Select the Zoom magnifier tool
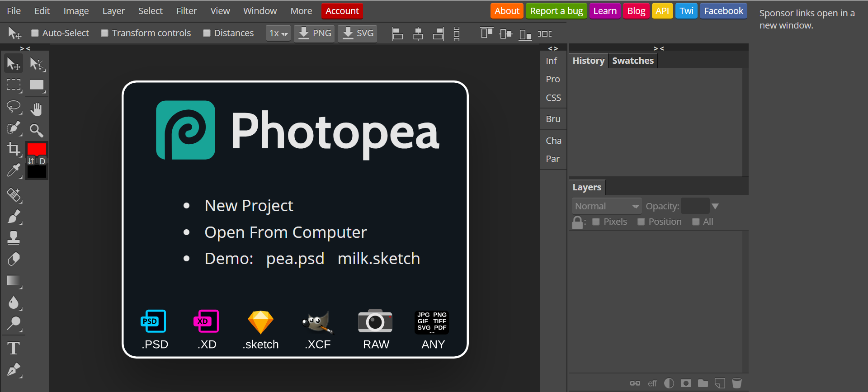Image resolution: width=868 pixels, height=392 pixels. [37, 130]
